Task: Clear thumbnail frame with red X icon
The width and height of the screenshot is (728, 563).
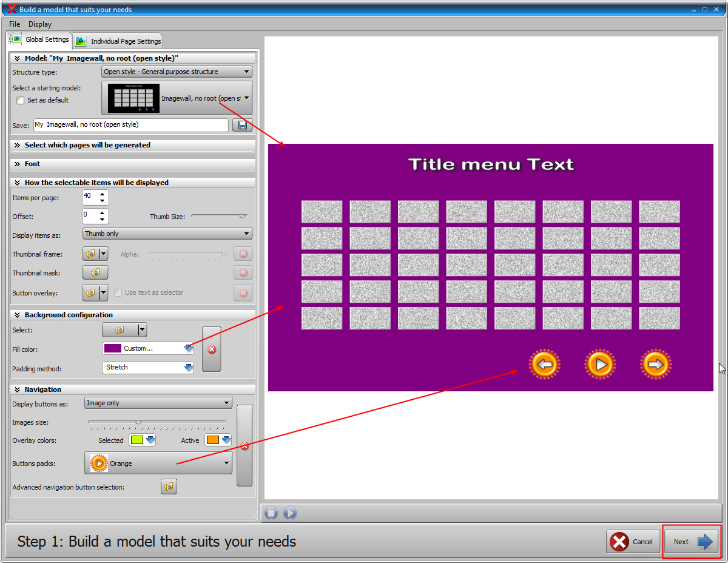Action: tap(243, 254)
